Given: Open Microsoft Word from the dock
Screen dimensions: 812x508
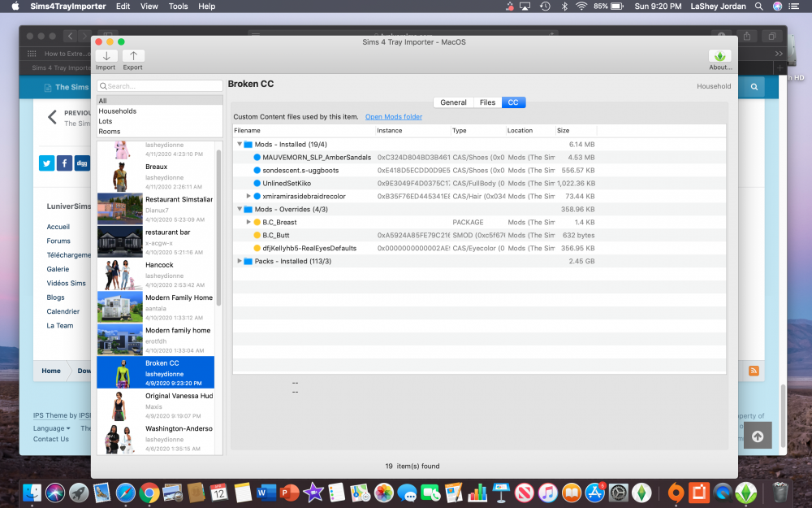Looking at the screenshot, I should coord(267,493).
